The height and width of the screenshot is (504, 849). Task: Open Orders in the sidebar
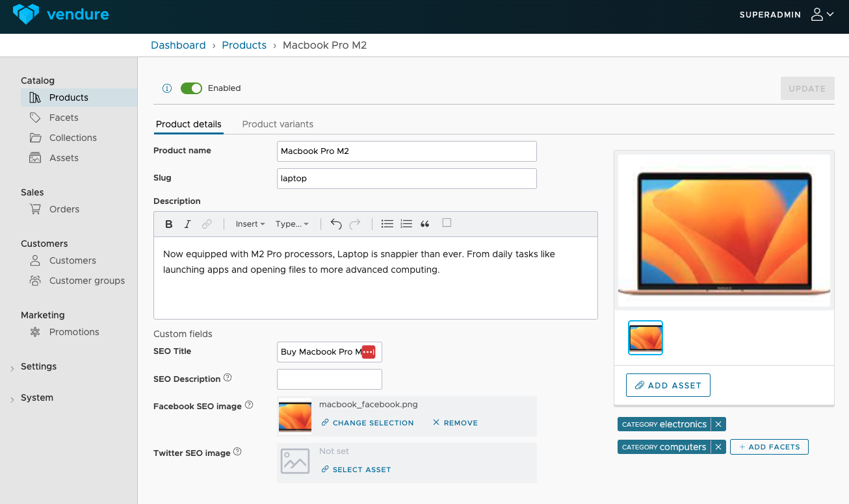64,209
